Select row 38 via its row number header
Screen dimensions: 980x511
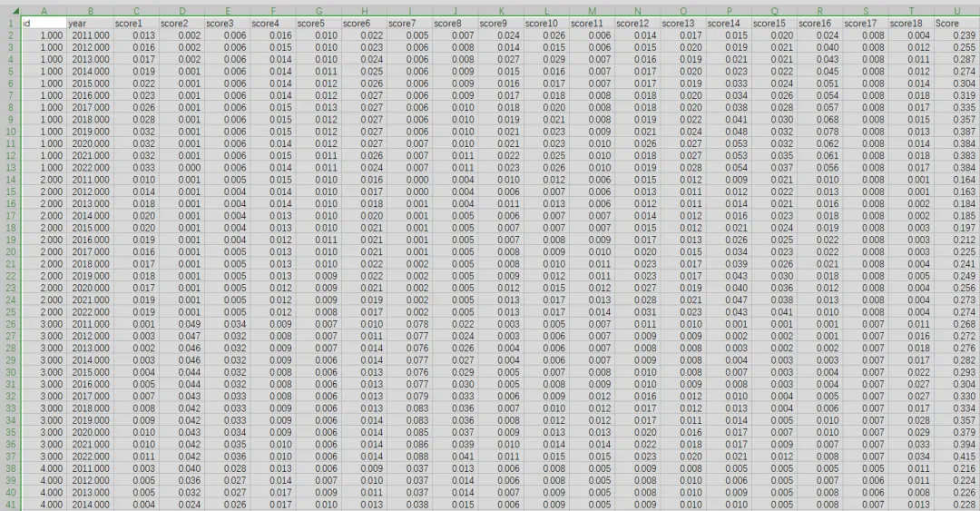click(11, 468)
